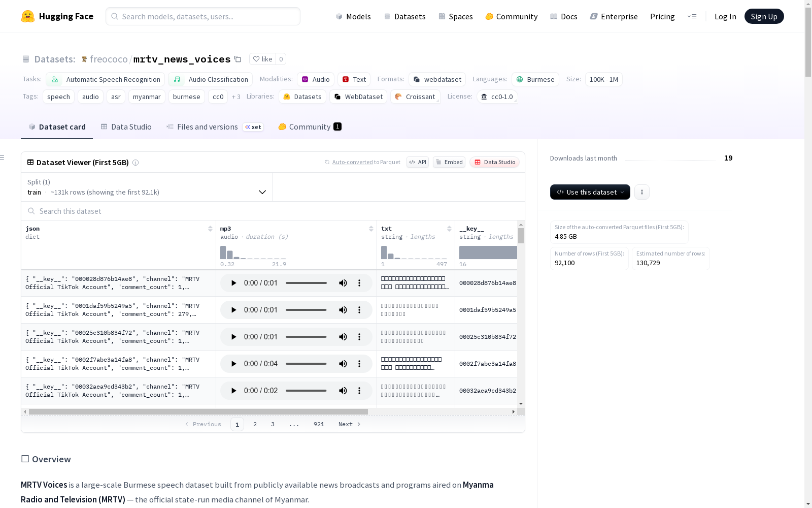Image resolution: width=812 pixels, height=508 pixels.
Task: Go to Spaces in top navigation
Action: point(456,16)
